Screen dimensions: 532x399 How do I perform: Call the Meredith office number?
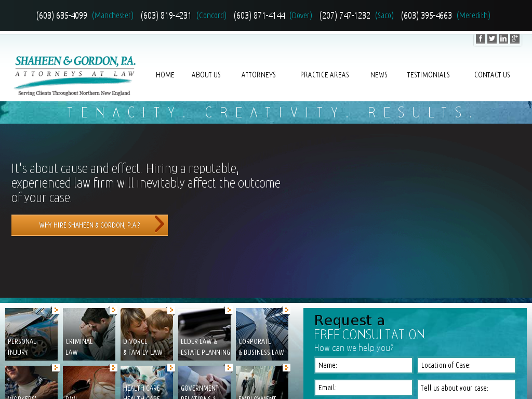coord(427,16)
